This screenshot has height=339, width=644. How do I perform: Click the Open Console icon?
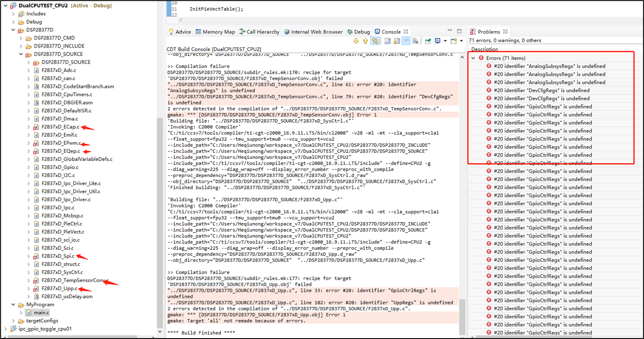pos(454,41)
